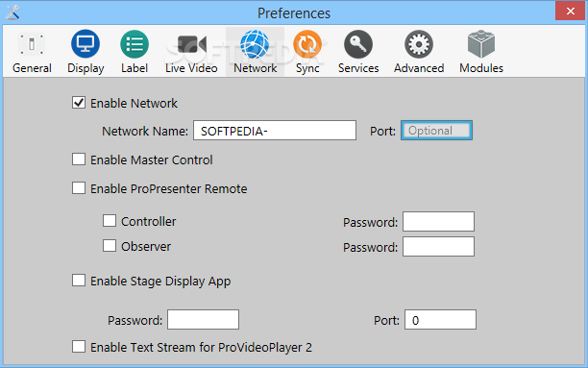Enable Text Stream for ProVideoPlayer 2
The image size is (588, 368).
[79, 347]
